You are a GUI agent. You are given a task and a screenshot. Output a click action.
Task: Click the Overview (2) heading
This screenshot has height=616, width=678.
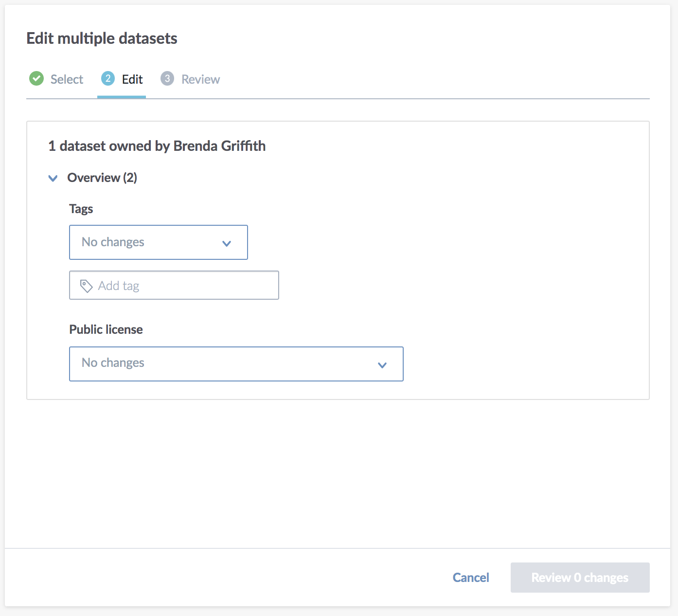[x=102, y=178]
